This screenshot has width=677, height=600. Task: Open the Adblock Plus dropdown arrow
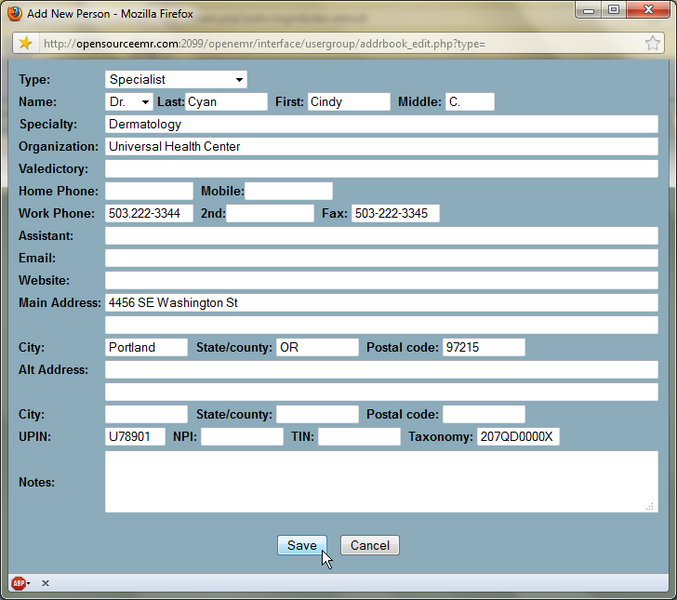click(29, 583)
